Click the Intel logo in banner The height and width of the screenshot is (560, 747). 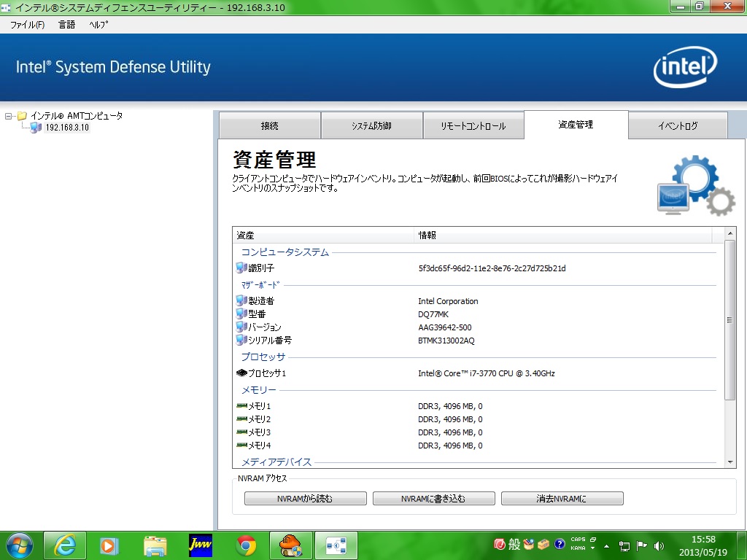pyautogui.click(x=685, y=66)
